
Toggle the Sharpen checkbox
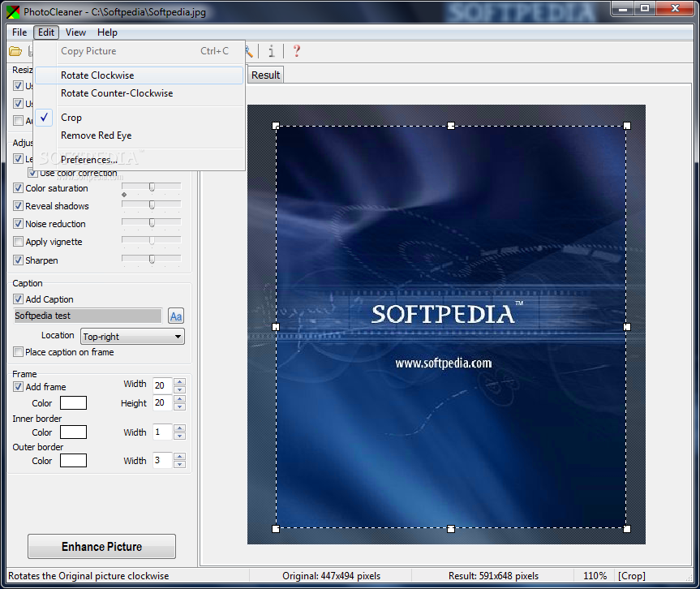tap(18, 260)
